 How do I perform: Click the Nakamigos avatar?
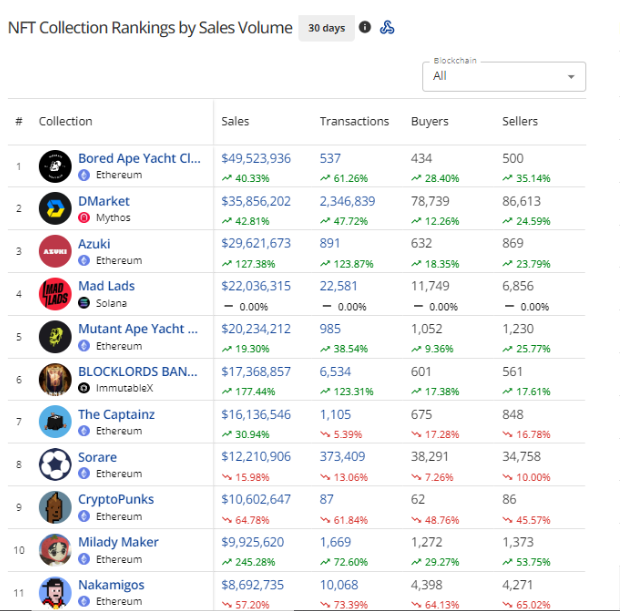[x=55, y=592]
